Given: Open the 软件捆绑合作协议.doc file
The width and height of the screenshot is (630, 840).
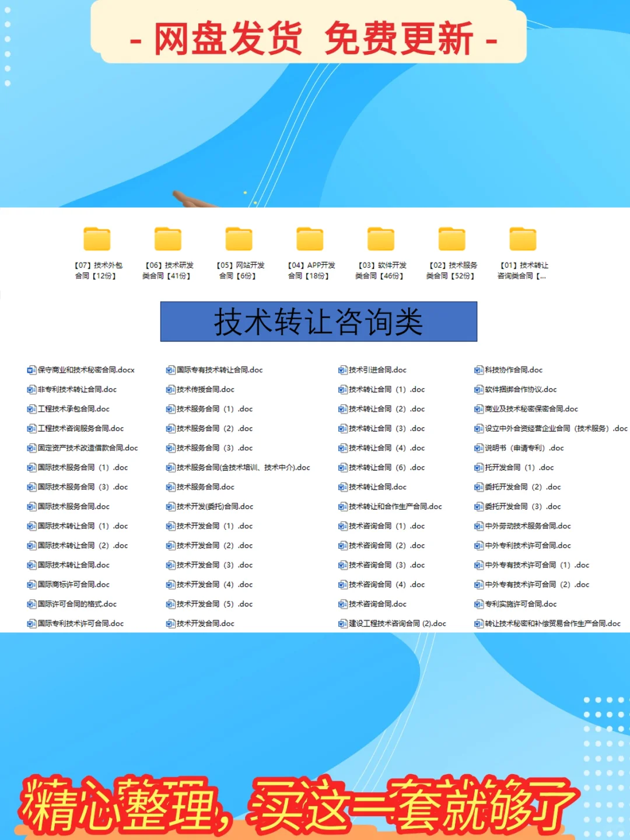Looking at the screenshot, I should coord(519,390).
